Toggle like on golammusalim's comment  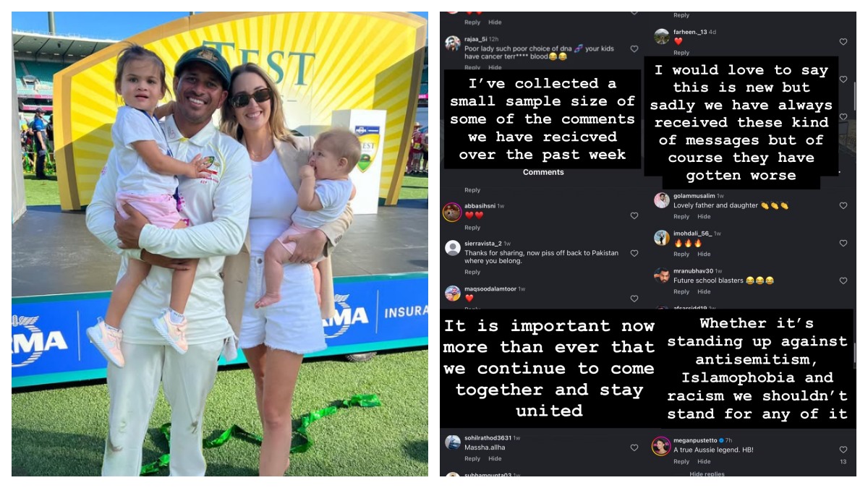pos(843,206)
